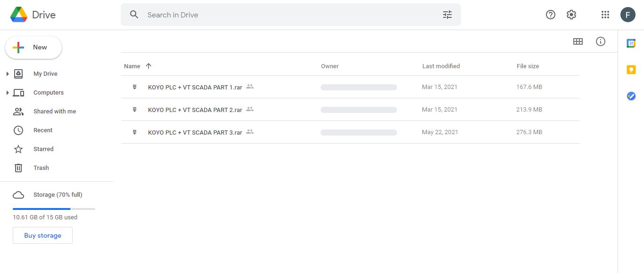Open the Google apps launcher
Screen dimensions: 644x273
(x=605, y=15)
